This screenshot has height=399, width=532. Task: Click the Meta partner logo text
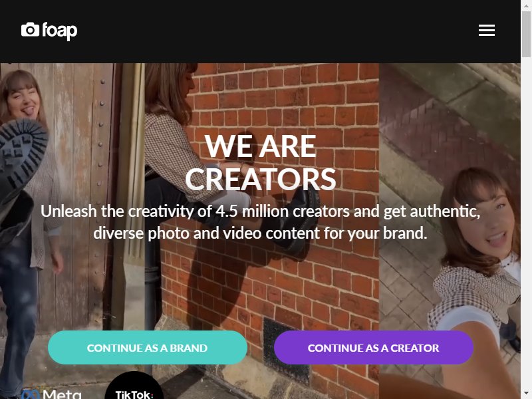(x=62, y=394)
